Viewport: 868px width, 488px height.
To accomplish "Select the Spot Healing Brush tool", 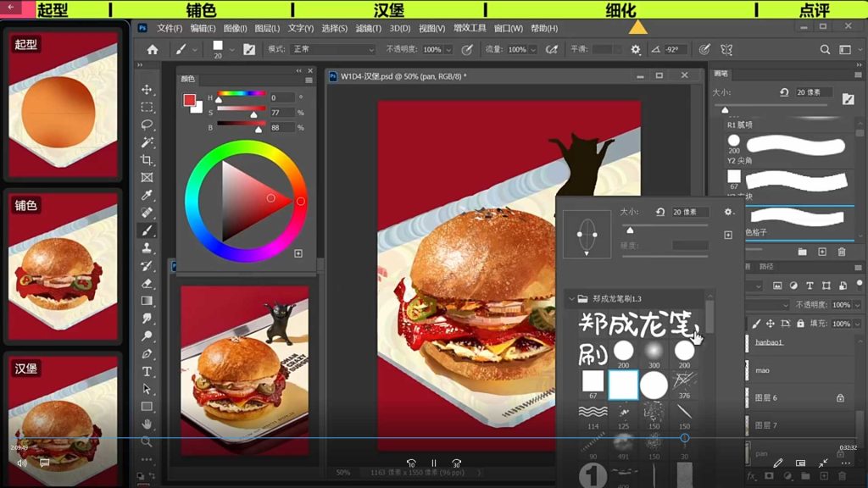I will 147,213.
